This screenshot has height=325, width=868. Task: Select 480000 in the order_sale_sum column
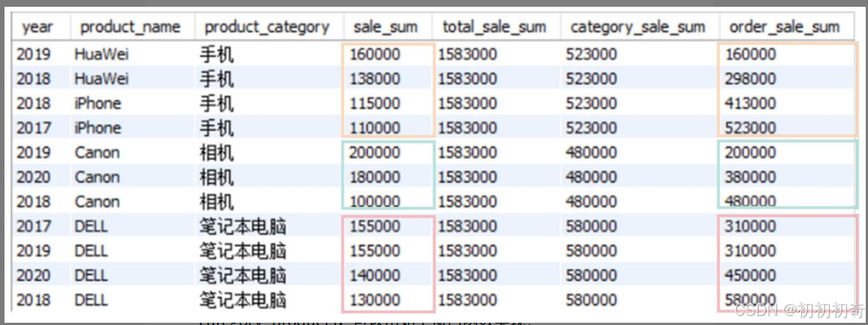coord(750,201)
